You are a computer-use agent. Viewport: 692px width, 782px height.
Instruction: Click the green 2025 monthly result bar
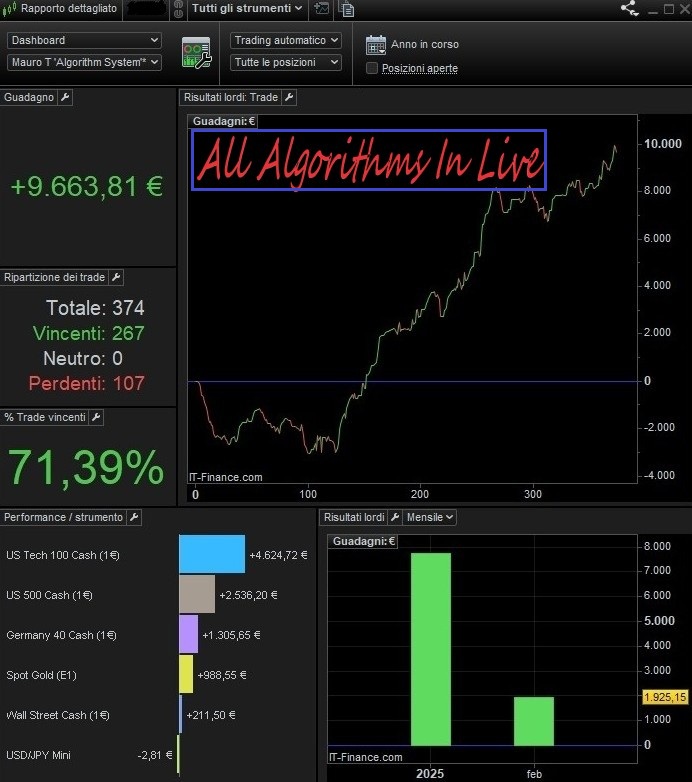(431, 649)
